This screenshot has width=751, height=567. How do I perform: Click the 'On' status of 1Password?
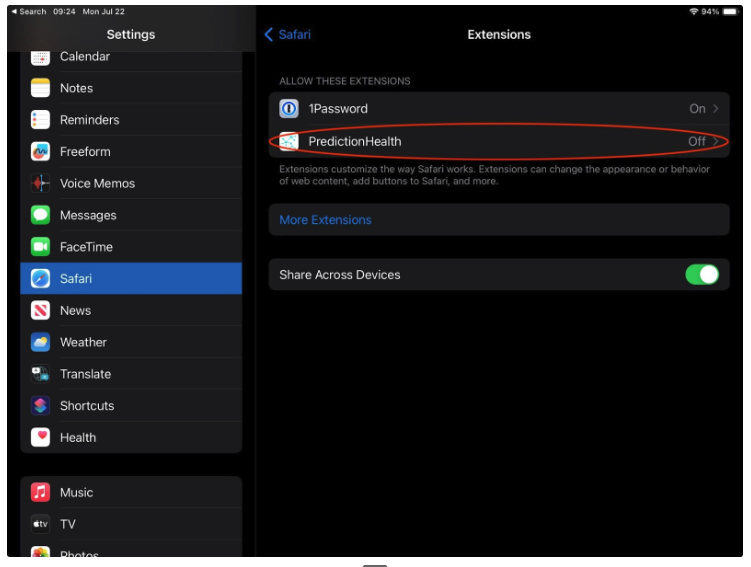click(x=697, y=109)
